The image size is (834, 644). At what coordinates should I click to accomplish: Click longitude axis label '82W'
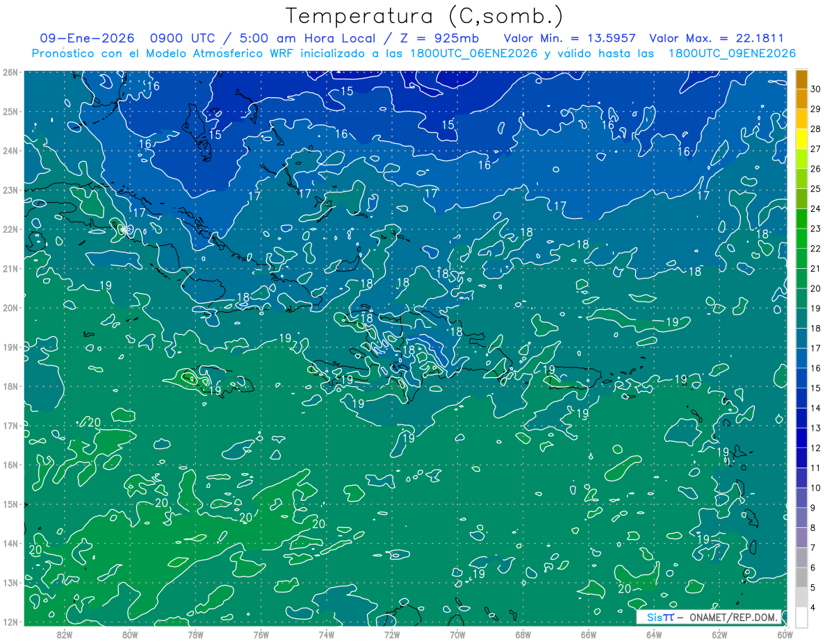point(65,635)
